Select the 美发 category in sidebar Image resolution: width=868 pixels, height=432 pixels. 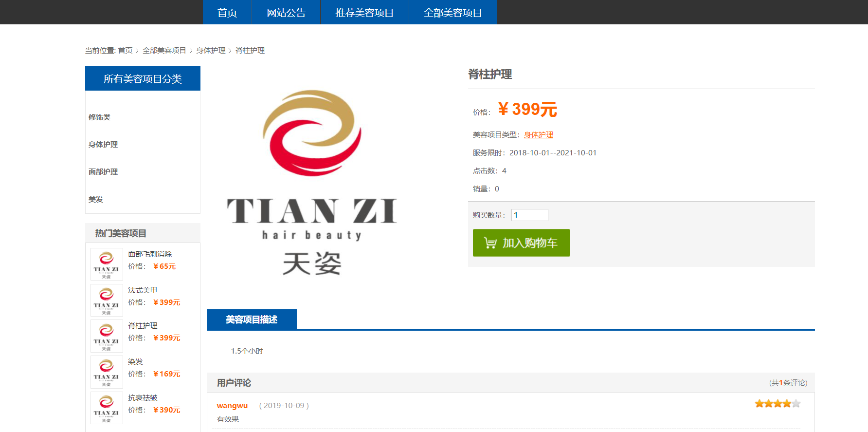(96, 199)
